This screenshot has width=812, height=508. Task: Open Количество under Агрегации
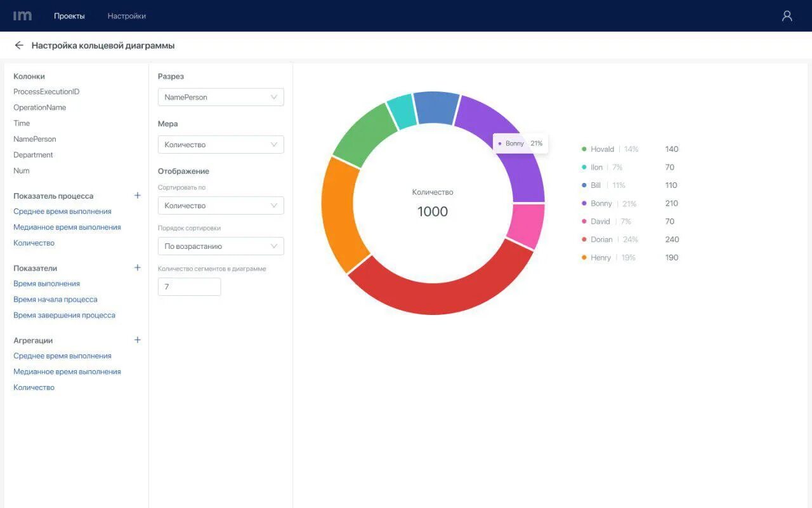pyautogui.click(x=34, y=387)
